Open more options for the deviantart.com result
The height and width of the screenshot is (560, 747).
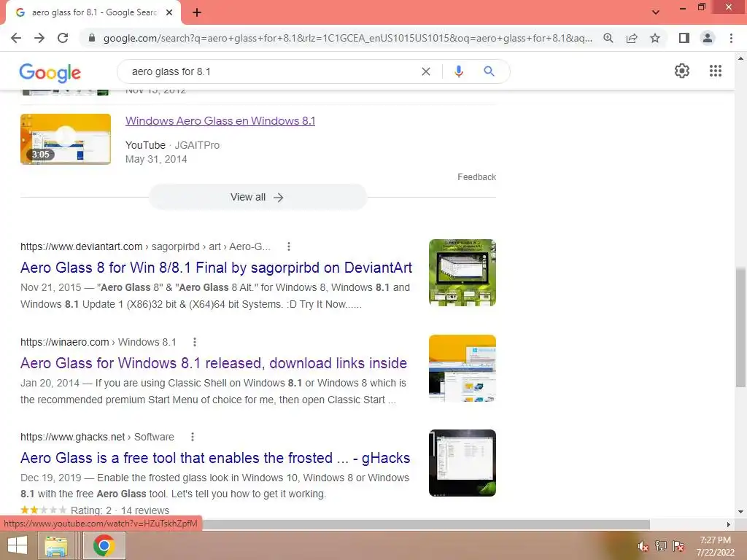tap(289, 246)
